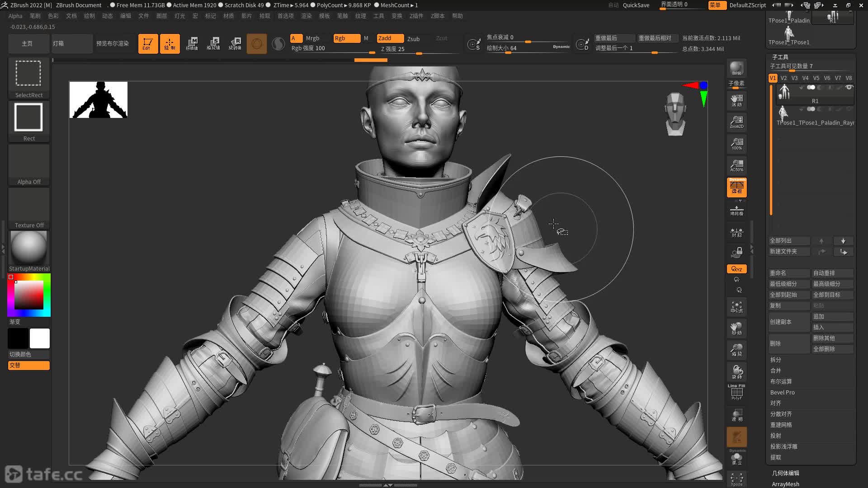Screen dimensions: 868x488
Task: Open the 笔刷 brush menu
Action: click(35, 16)
